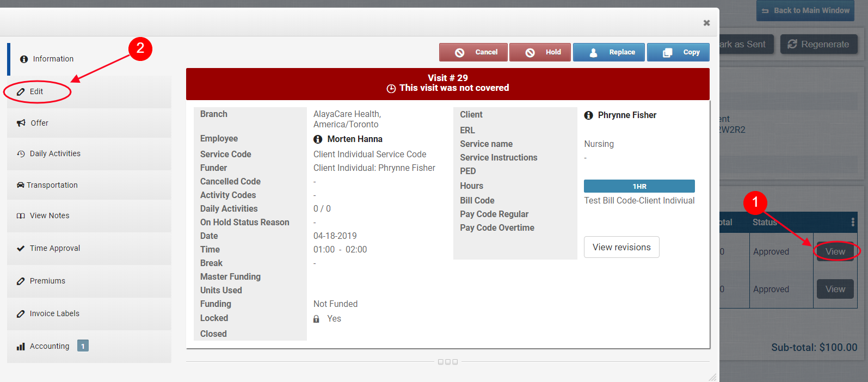Go to the Time Approval tab
The height and width of the screenshot is (382, 868).
54,248
